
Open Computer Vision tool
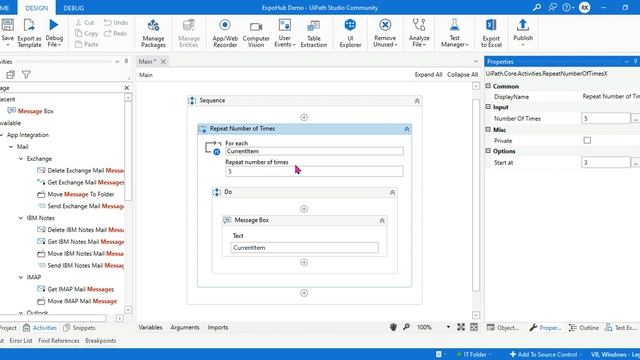point(256,33)
